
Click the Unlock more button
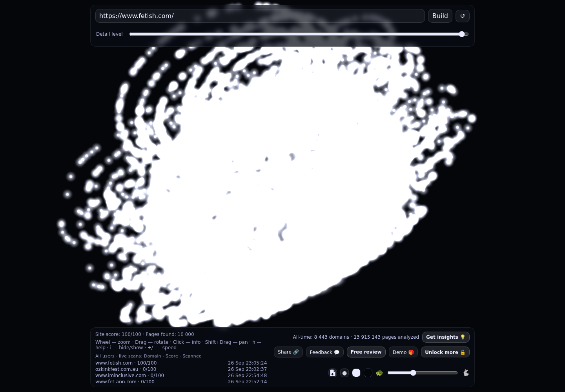coord(445,352)
